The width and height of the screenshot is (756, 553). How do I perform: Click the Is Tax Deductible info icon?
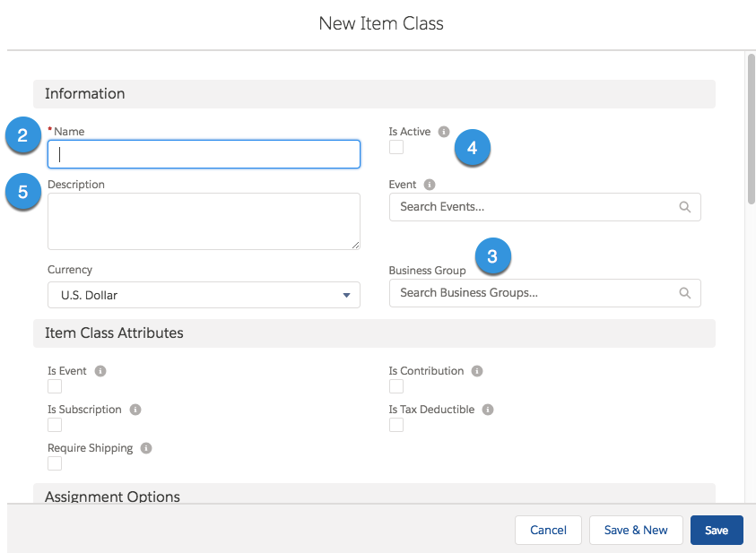coord(488,410)
